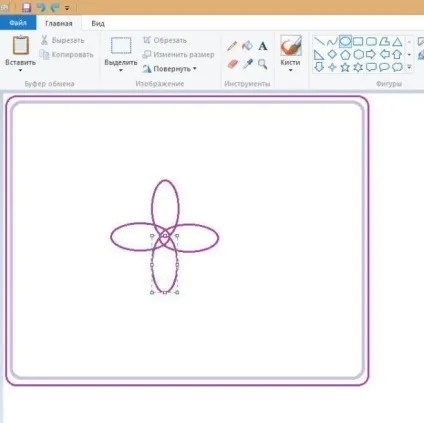424x423 pixels.
Task: Click the Обрезать (crop) button
Action: (x=165, y=40)
